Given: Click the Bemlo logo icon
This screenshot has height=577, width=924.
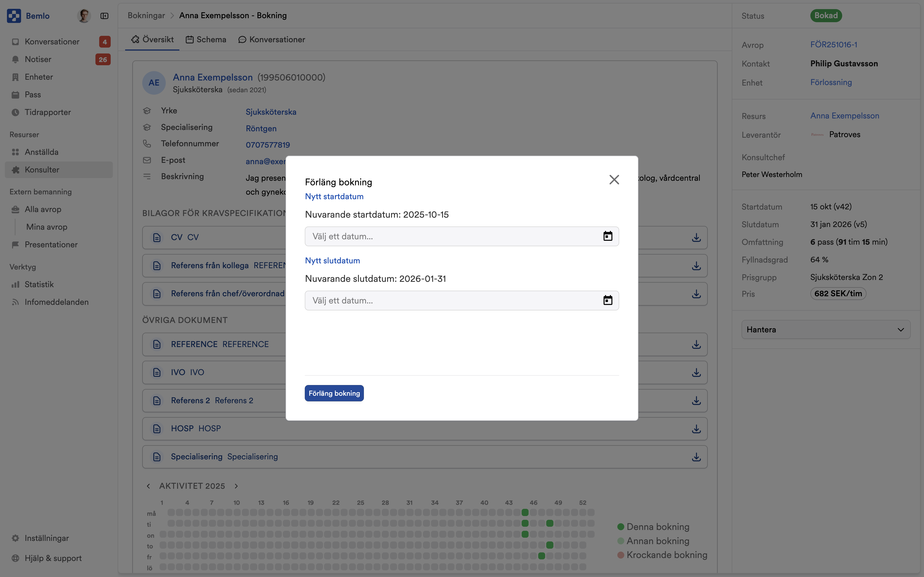Looking at the screenshot, I should pyautogui.click(x=14, y=16).
